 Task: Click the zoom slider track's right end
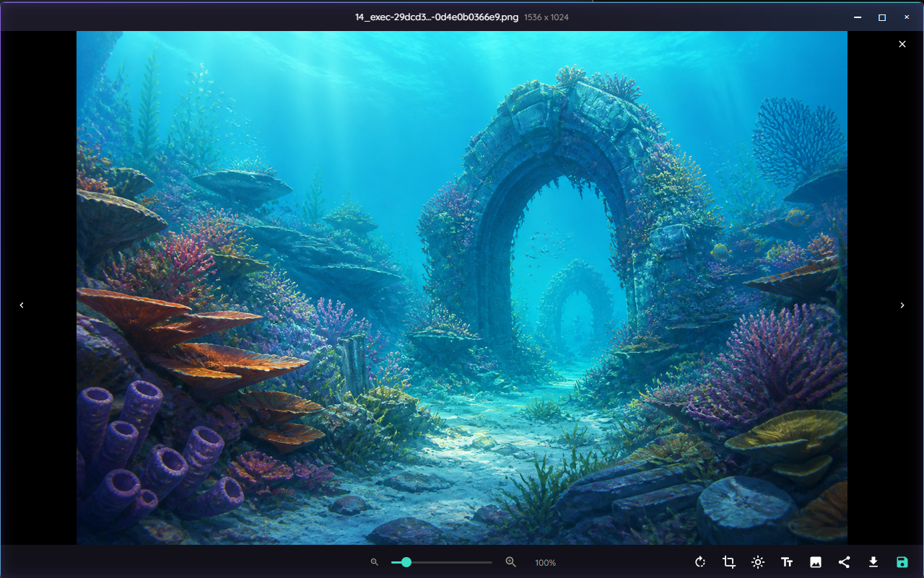tap(491, 562)
